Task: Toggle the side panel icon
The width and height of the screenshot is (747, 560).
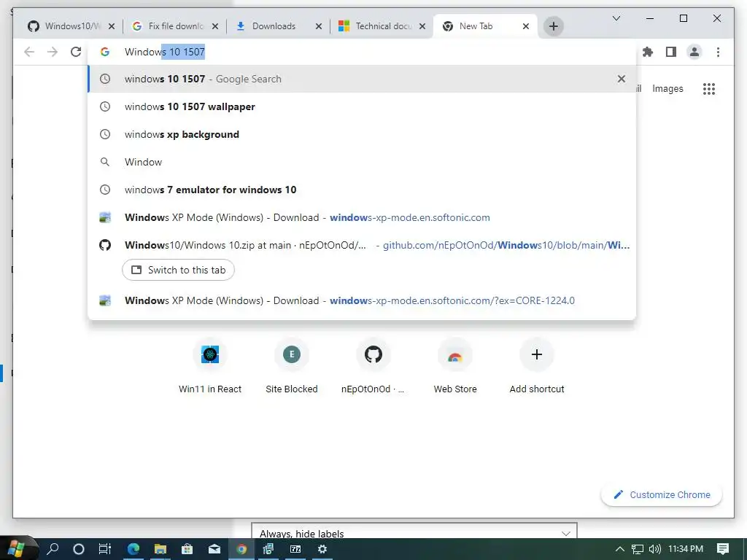Action: (671, 52)
